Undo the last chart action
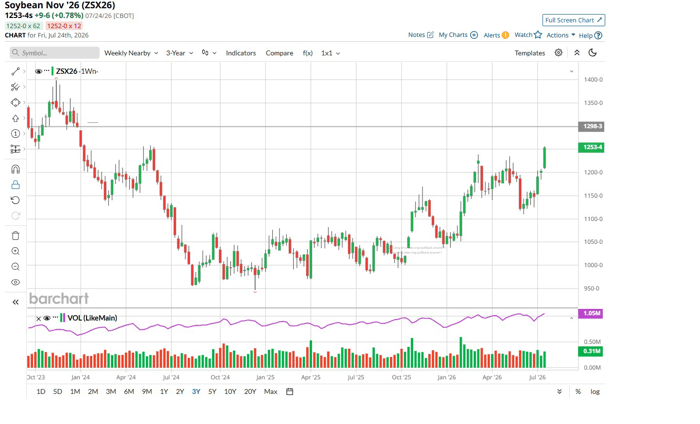700x424 pixels. [x=16, y=200]
